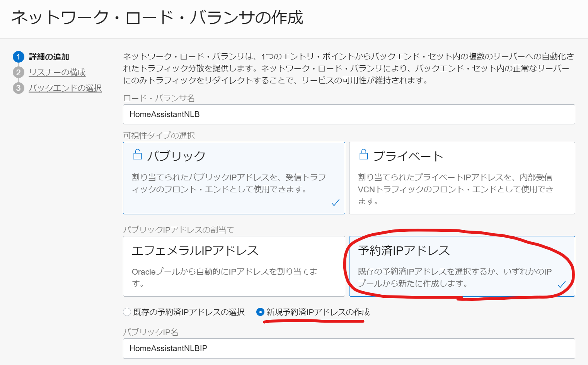Select 既存の予約済IPアドレスの選択 radio button

pos(127,312)
